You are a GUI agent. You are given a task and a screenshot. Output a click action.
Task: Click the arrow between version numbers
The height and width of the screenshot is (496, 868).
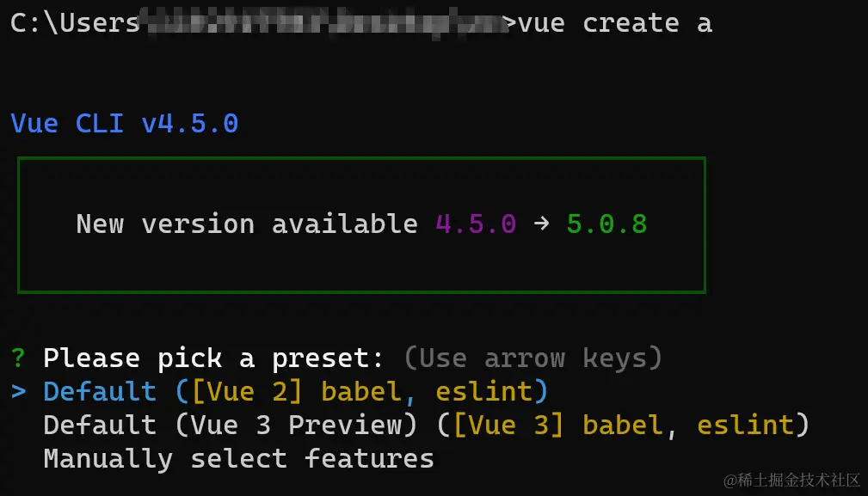point(541,224)
